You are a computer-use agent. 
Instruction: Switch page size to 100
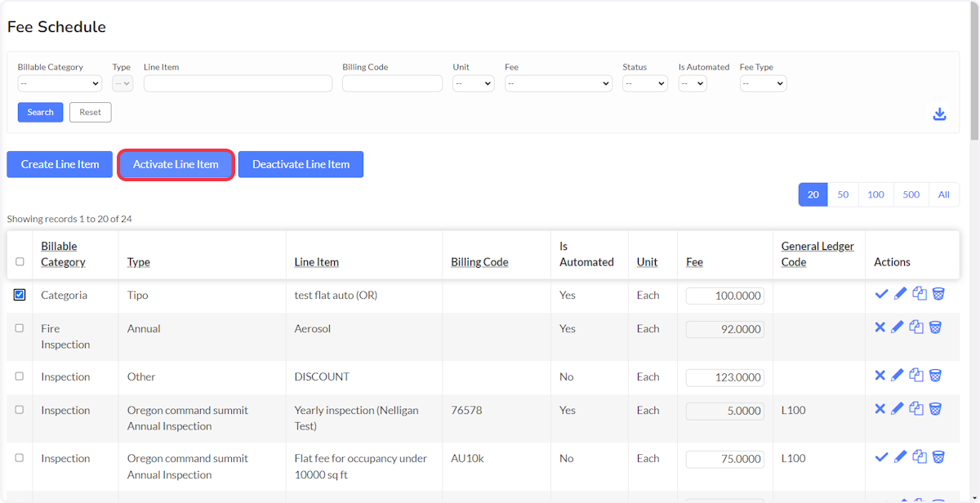[875, 194]
